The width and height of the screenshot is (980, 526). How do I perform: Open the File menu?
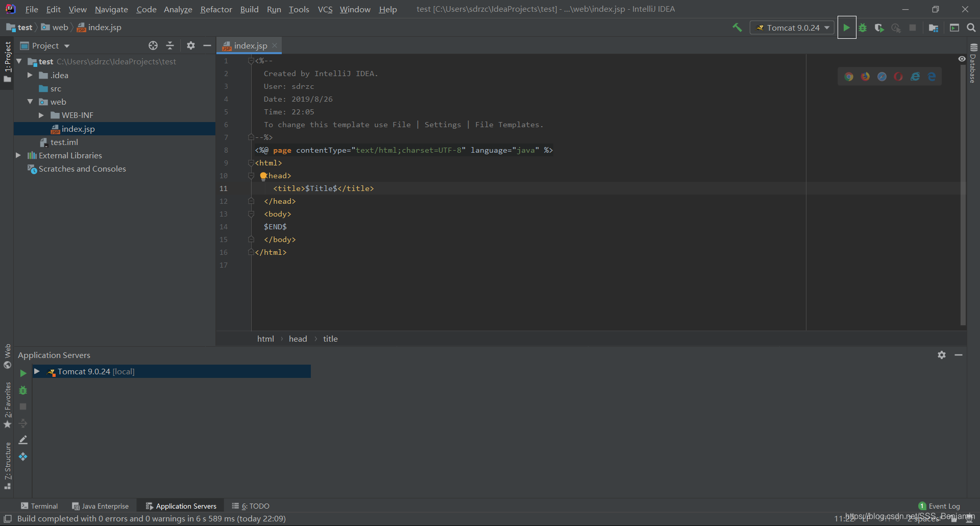click(x=32, y=9)
